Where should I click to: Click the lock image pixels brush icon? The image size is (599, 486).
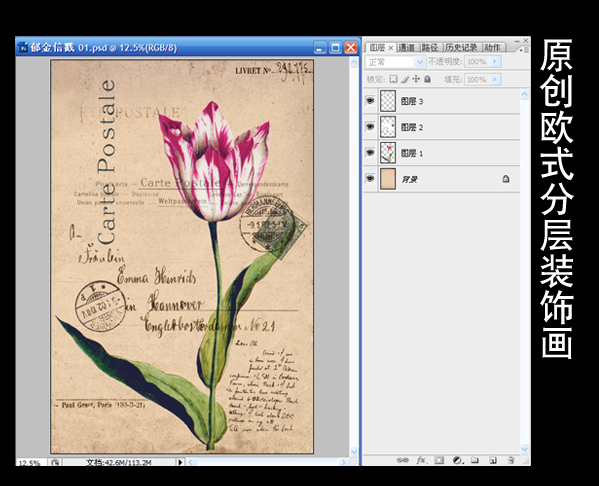(405, 79)
